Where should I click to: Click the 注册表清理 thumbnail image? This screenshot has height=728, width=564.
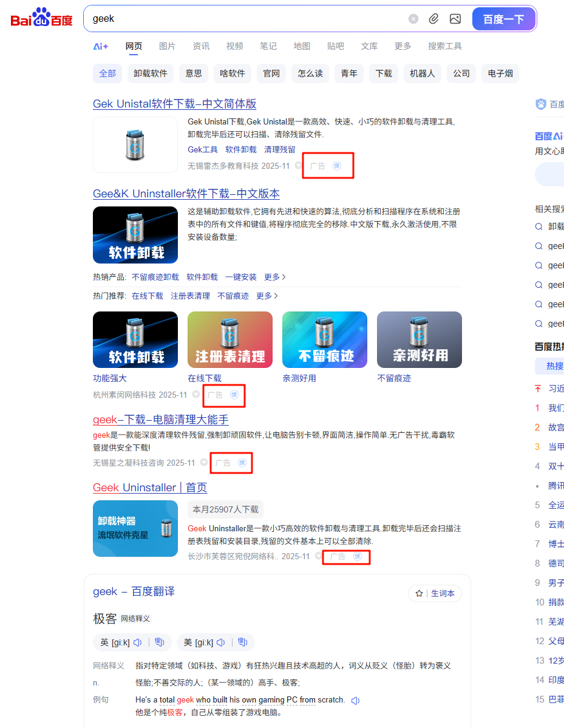230,339
